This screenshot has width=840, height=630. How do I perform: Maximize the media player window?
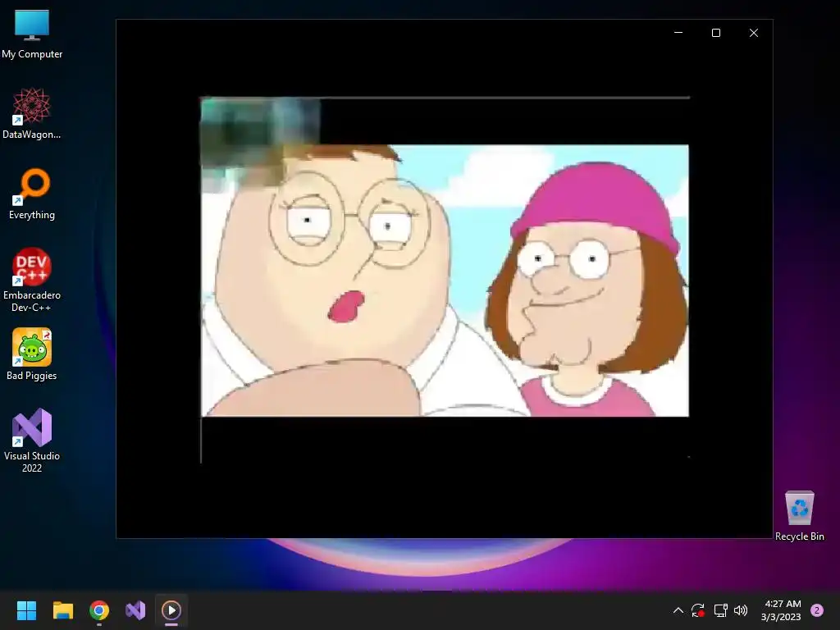pyautogui.click(x=715, y=33)
